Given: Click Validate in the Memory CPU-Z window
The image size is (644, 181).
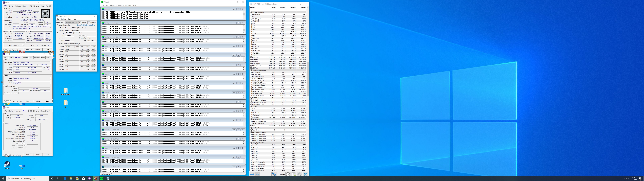Looking at the screenshot, I should (38, 154).
